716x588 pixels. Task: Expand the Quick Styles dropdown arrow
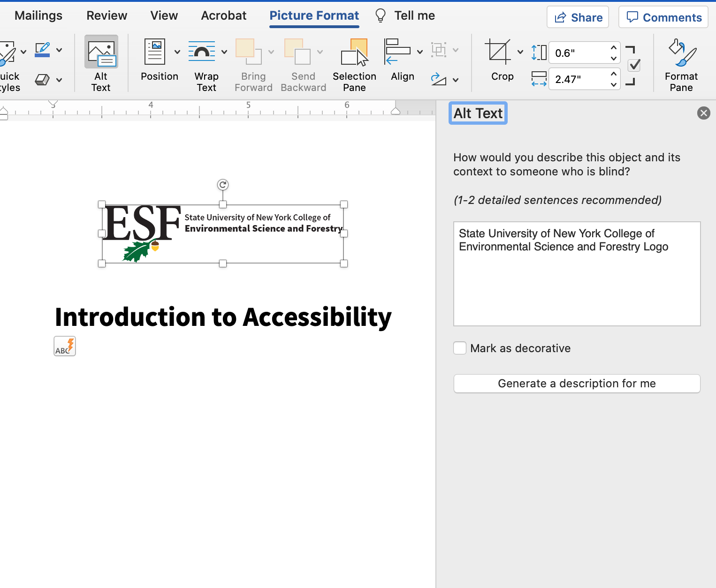click(x=23, y=52)
